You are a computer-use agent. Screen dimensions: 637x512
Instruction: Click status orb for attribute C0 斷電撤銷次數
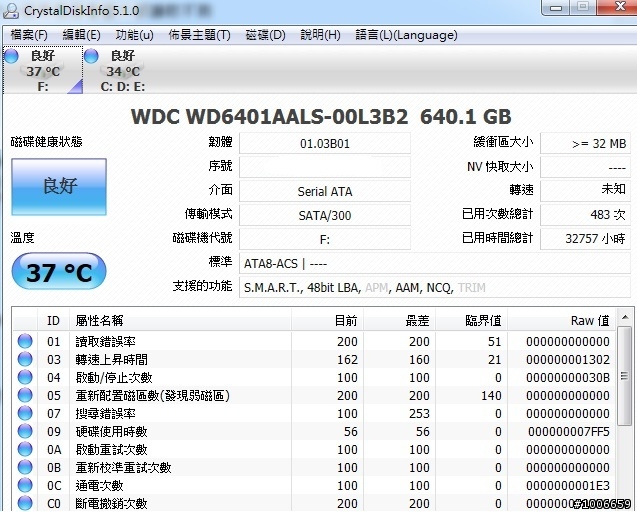[x=25, y=503]
